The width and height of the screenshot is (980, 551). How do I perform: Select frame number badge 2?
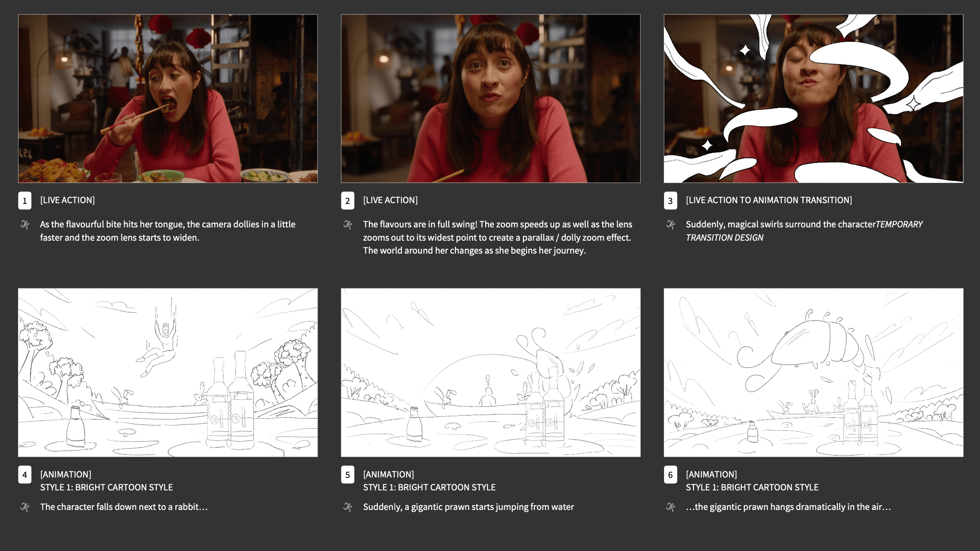click(348, 201)
